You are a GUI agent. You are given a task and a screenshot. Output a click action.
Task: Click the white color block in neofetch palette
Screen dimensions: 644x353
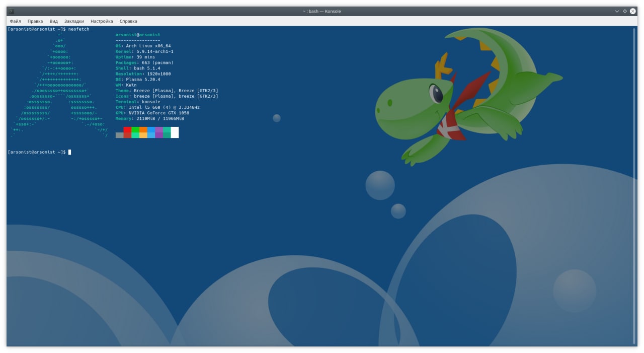(x=175, y=132)
